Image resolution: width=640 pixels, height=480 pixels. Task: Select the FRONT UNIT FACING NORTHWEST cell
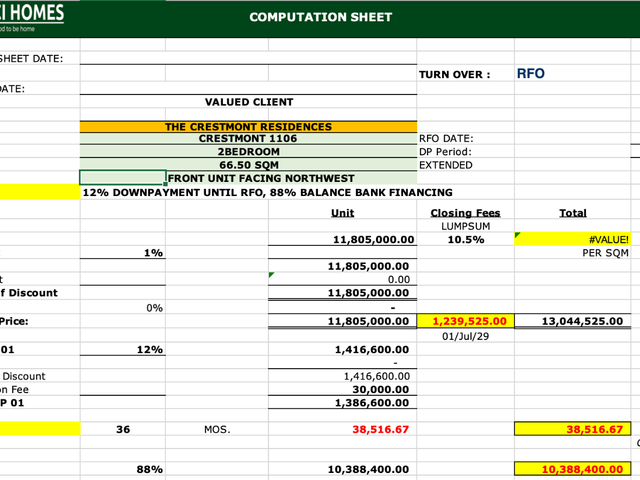point(291,178)
